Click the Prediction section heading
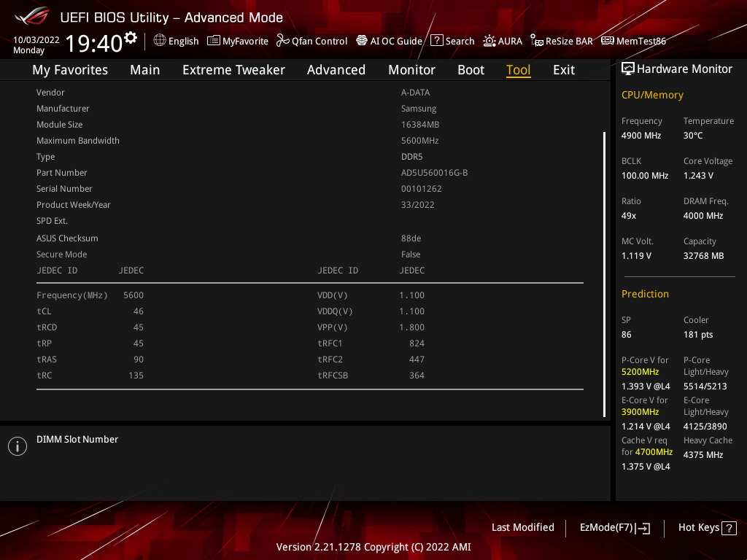 coord(645,294)
